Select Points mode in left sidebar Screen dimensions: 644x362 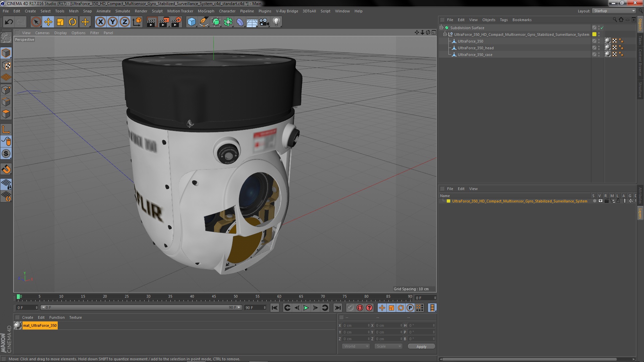coord(6,90)
